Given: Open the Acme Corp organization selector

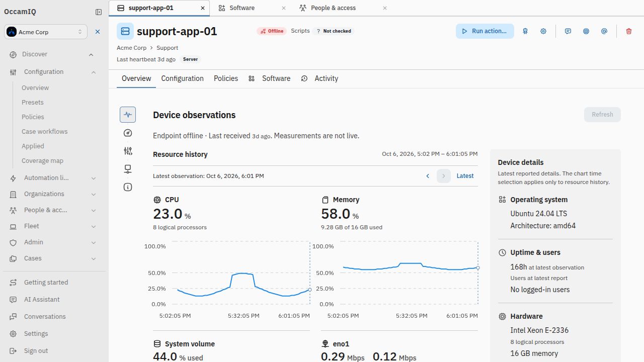Looking at the screenshot, I should (x=46, y=32).
